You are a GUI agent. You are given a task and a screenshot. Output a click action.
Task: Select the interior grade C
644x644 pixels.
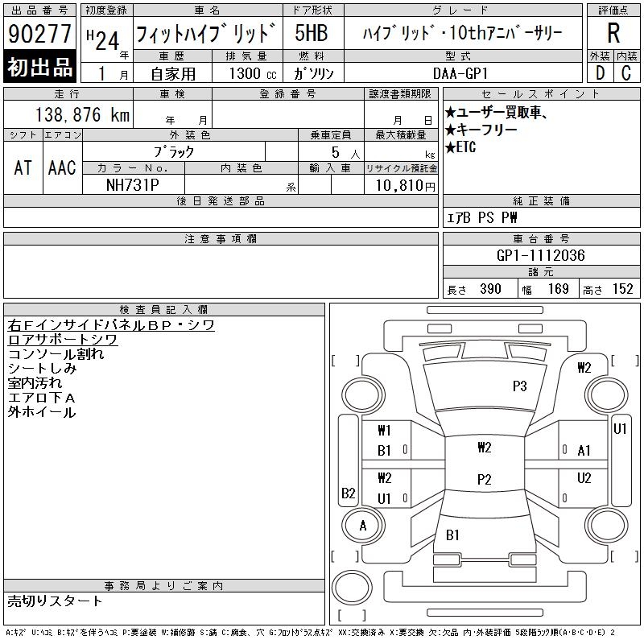coord(626,73)
